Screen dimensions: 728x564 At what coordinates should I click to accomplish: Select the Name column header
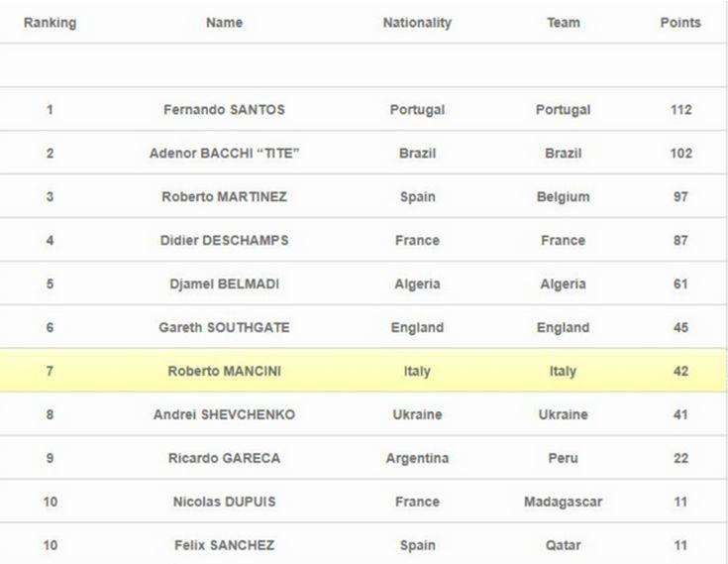[224, 22]
